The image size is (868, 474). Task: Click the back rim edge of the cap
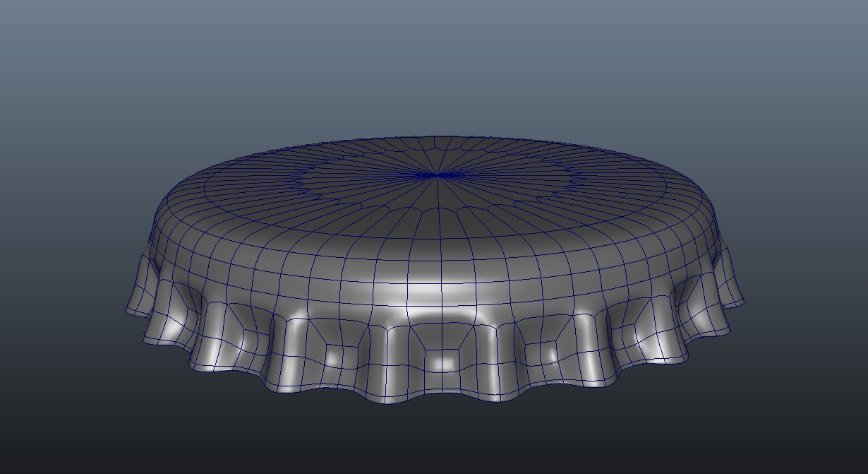[438, 136]
